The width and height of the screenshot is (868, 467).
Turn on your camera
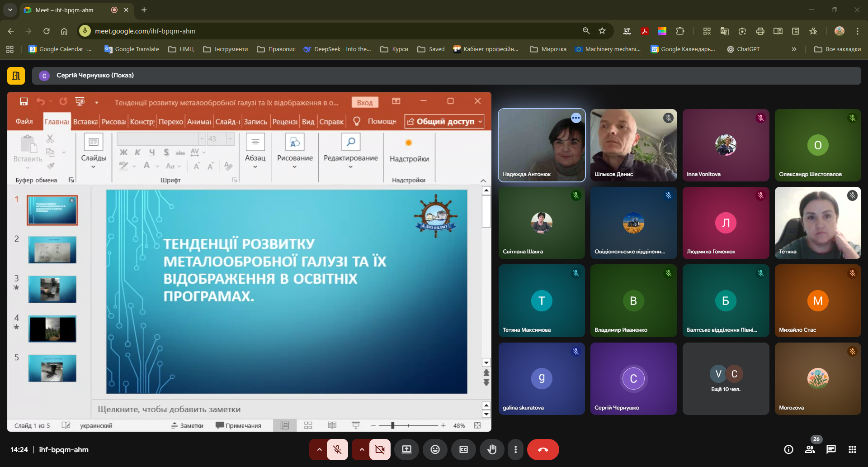point(380,449)
